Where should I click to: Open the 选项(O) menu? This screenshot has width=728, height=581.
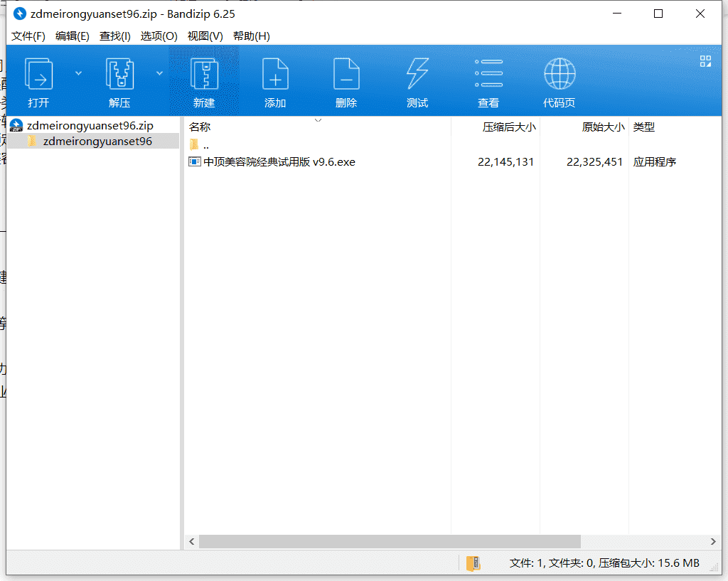(159, 36)
